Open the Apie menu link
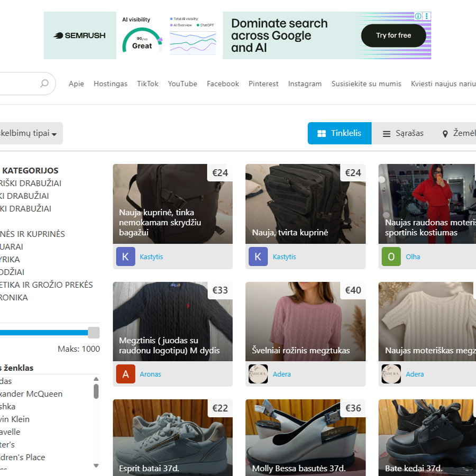This screenshot has width=476, height=476. click(x=76, y=84)
